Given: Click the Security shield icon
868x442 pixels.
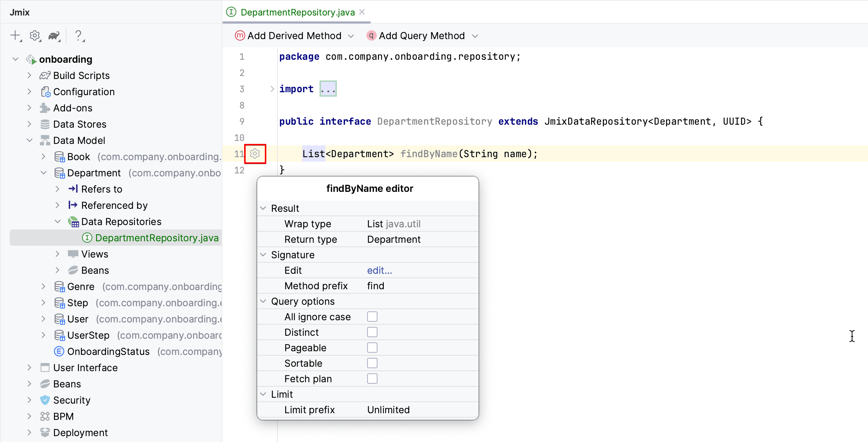Looking at the screenshot, I should (x=45, y=400).
